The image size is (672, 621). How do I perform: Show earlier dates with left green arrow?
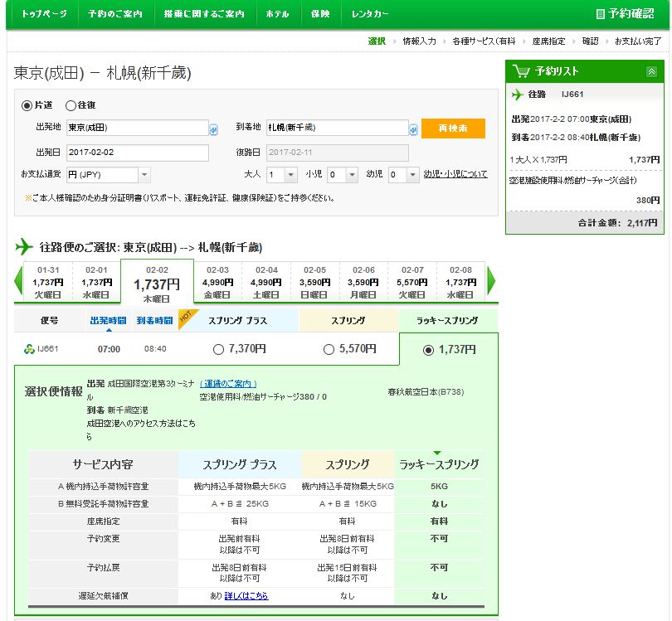tap(18, 281)
